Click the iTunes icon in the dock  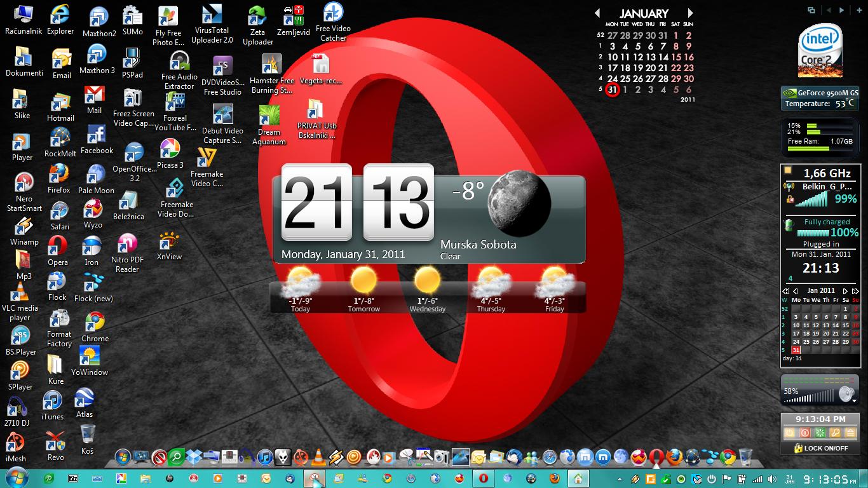[265, 457]
